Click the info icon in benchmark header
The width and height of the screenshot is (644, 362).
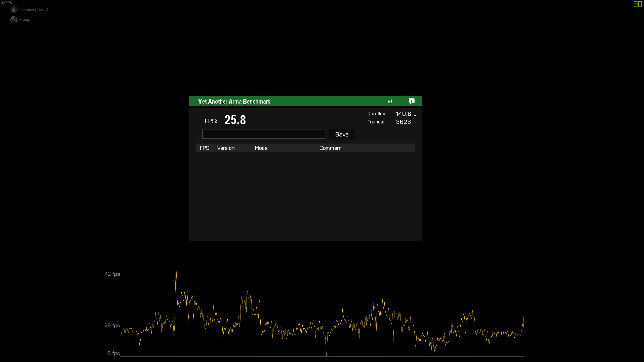[x=412, y=101]
